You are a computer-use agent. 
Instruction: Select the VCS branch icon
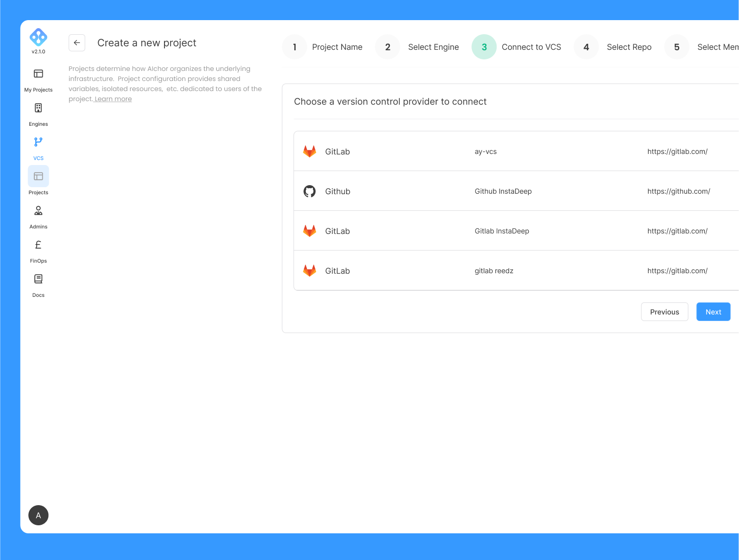coord(38,142)
